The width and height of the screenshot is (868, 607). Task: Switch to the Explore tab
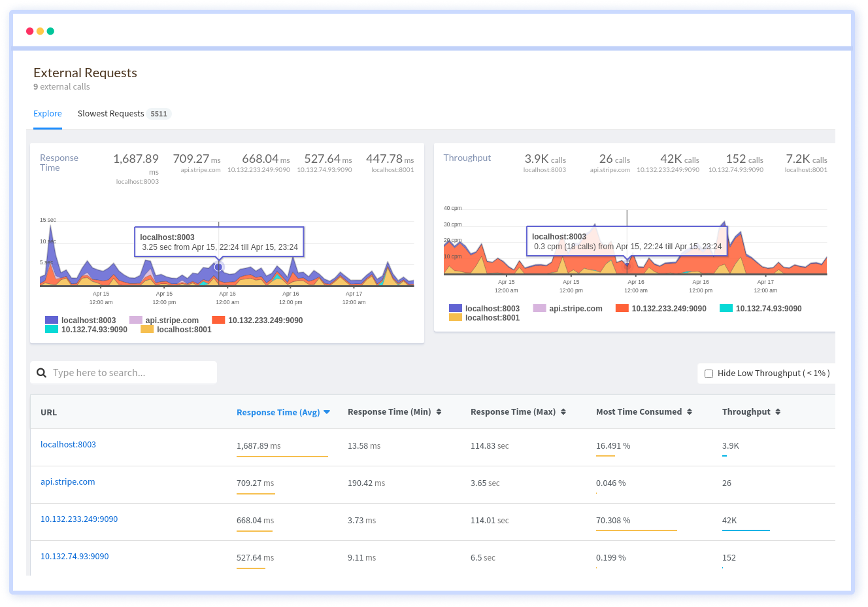tap(47, 113)
